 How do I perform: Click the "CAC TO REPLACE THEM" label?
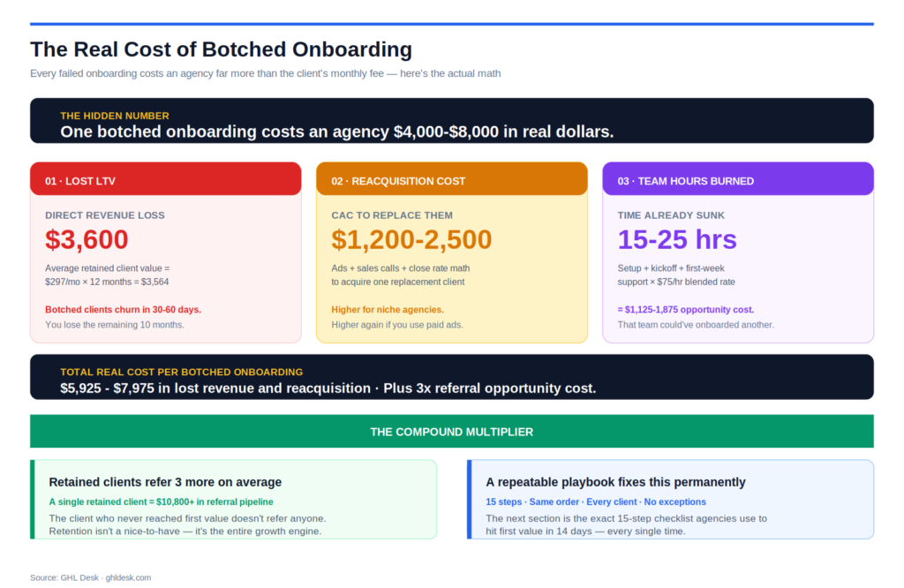pos(392,215)
